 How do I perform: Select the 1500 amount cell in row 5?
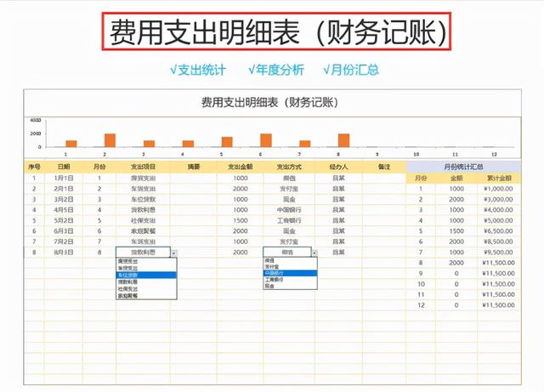click(240, 220)
